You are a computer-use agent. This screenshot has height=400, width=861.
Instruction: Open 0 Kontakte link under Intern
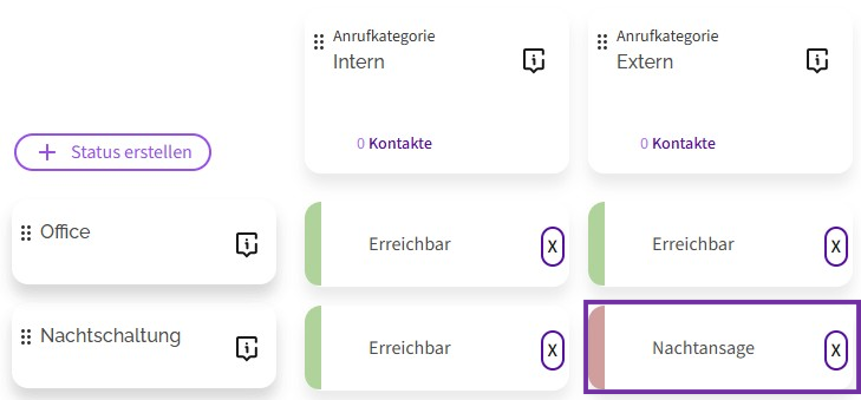click(x=394, y=143)
